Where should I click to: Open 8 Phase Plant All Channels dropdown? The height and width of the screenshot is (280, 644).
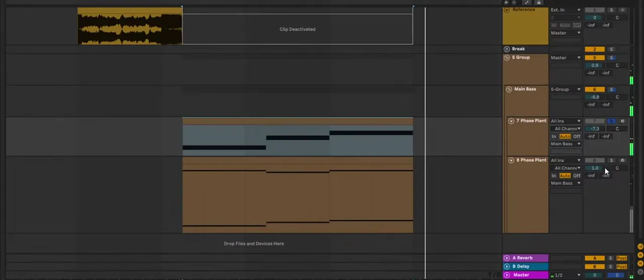[x=568, y=168]
